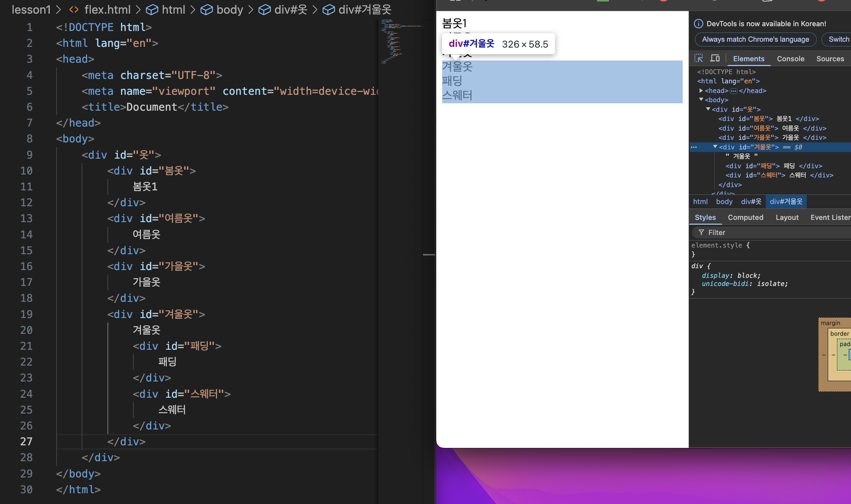Collapse the div id="옷" node
851x504 pixels.
click(708, 109)
